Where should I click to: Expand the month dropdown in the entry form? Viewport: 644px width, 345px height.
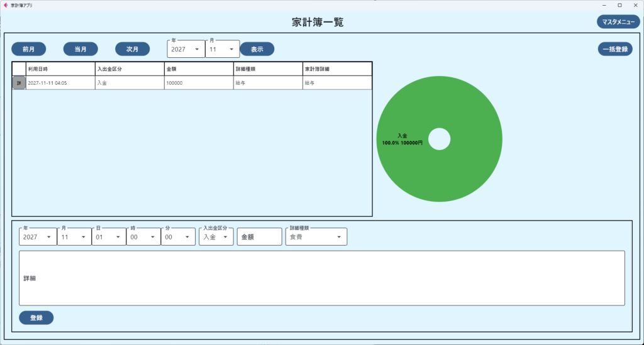(74, 237)
